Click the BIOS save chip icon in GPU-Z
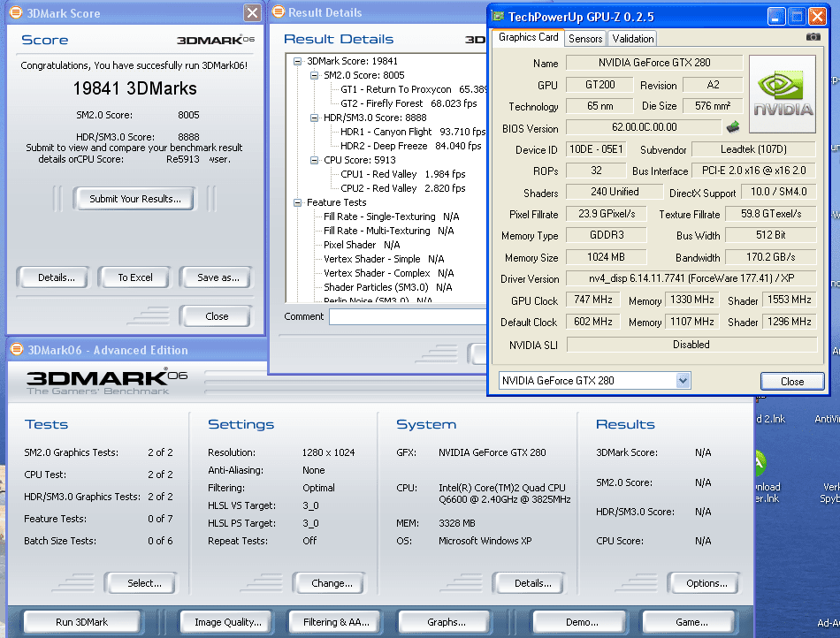 (733, 127)
